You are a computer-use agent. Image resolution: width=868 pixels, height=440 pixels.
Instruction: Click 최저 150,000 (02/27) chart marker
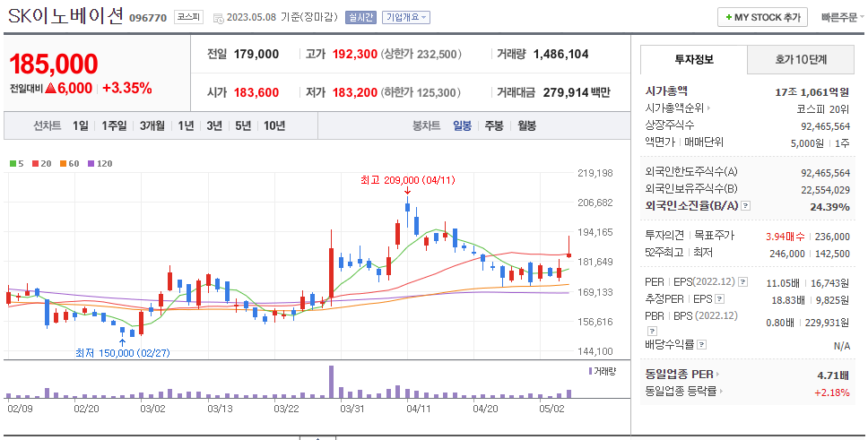pos(122,352)
